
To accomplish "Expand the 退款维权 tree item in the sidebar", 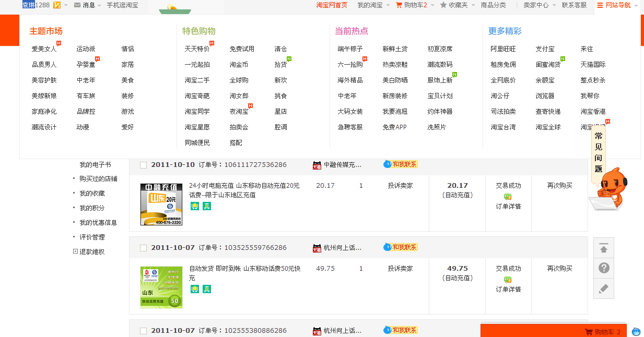I will click(75, 251).
